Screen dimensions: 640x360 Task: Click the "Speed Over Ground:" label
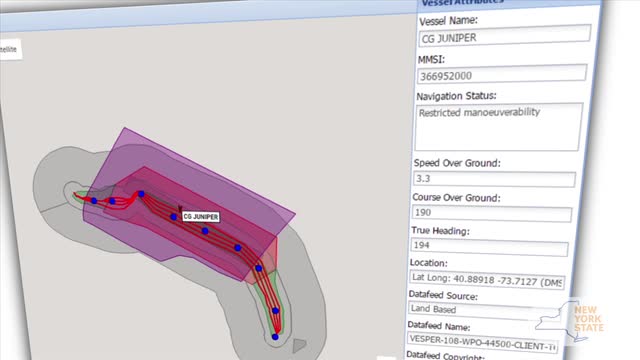coord(457,163)
